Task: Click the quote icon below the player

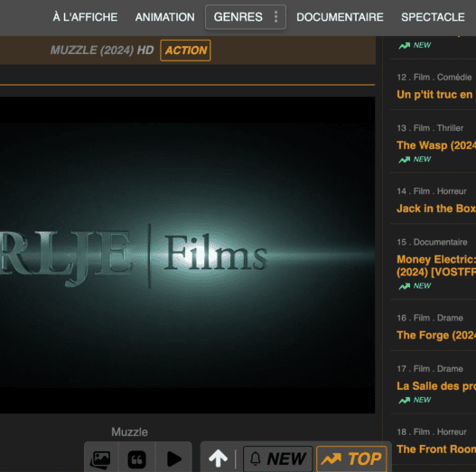Action: (x=137, y=459)
